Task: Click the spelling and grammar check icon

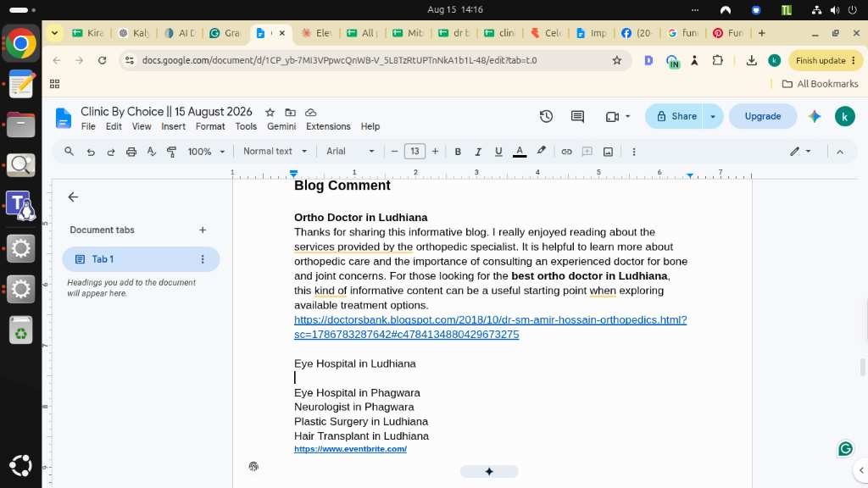Action: (151, 152)
